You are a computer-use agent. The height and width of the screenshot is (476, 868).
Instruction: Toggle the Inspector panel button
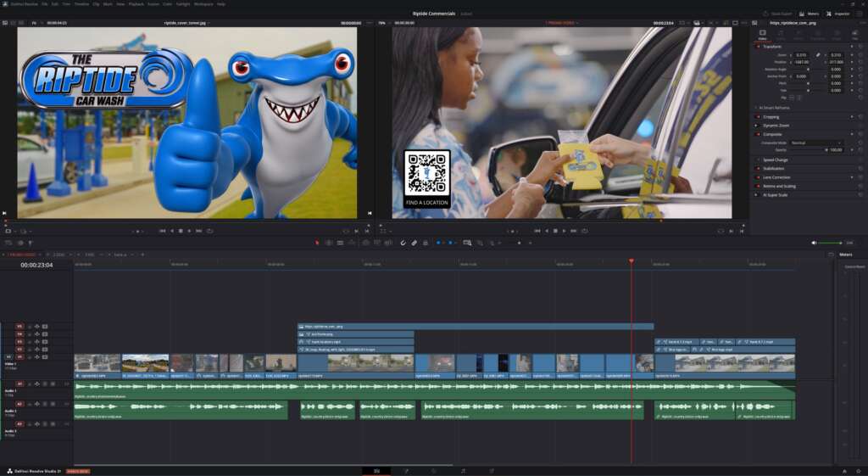838,14
